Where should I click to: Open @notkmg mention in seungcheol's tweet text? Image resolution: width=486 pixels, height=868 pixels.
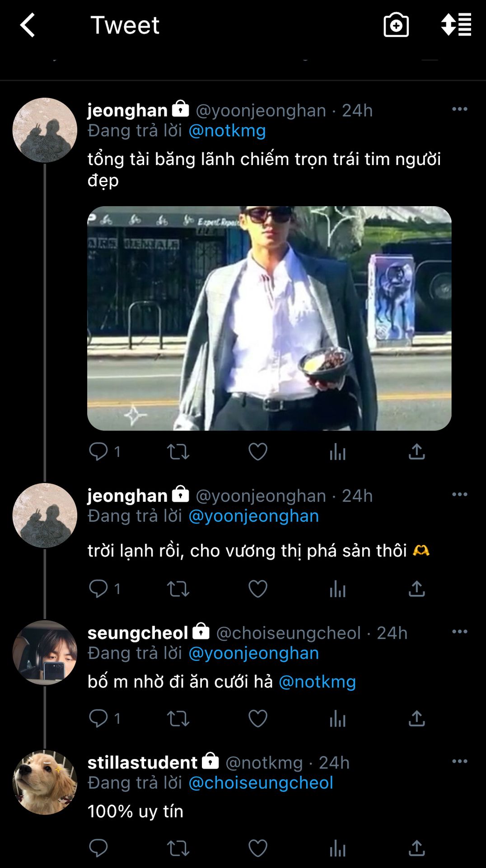click(317, 682)
